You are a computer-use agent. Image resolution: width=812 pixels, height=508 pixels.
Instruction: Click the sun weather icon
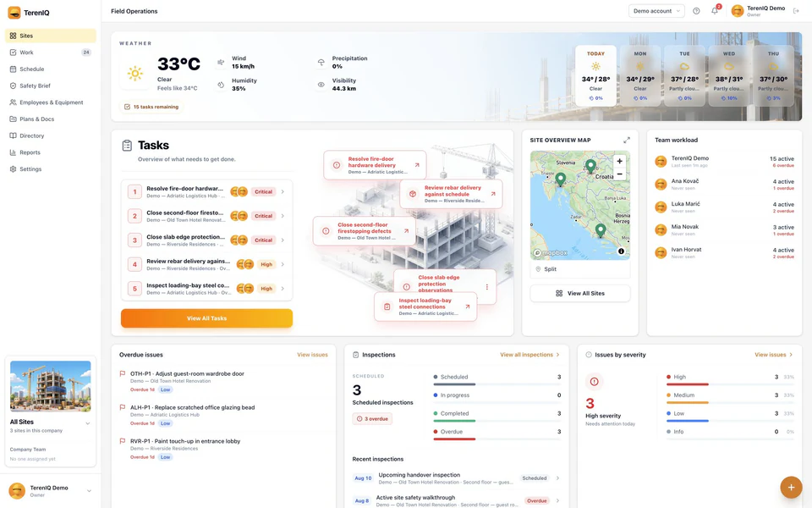tap(134, 74)
